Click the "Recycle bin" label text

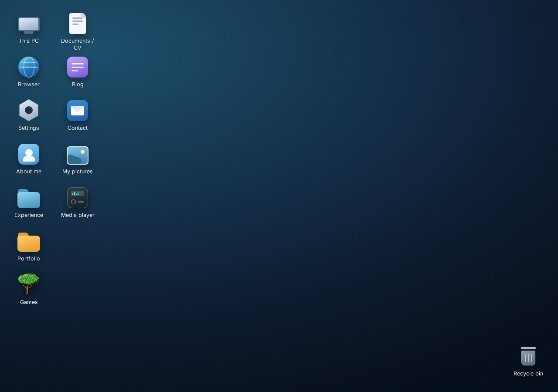(528, 374)
